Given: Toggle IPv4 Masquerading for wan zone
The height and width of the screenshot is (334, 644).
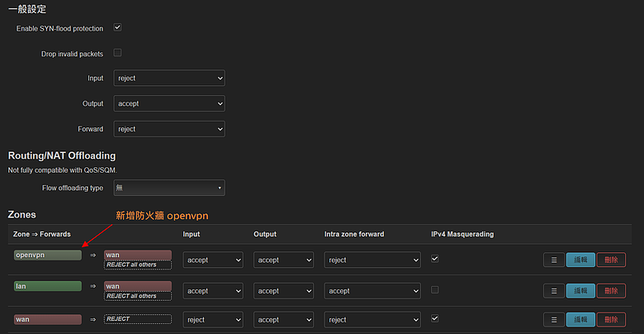Looking at the screenshot, I should (x=434, y=319).
